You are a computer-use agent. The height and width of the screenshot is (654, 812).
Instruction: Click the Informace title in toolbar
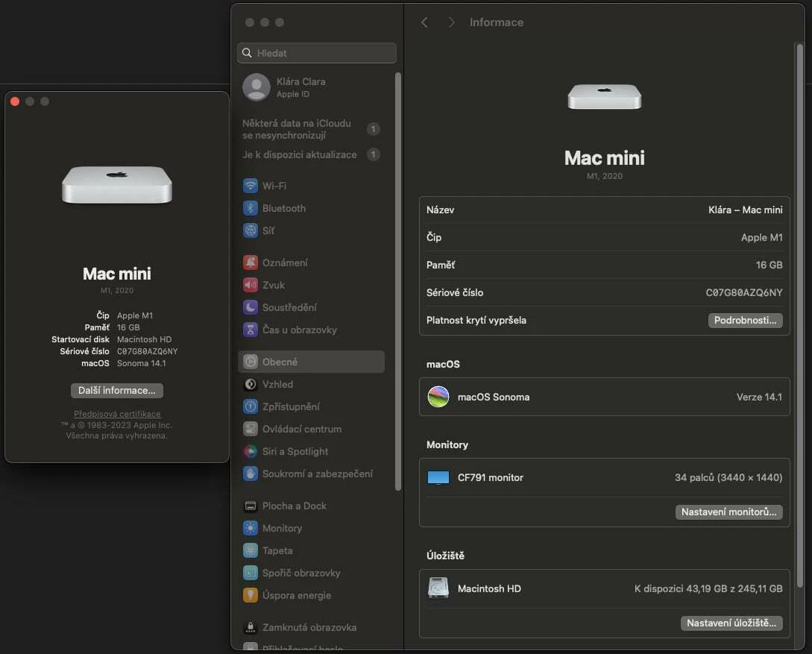coord(496,22)
